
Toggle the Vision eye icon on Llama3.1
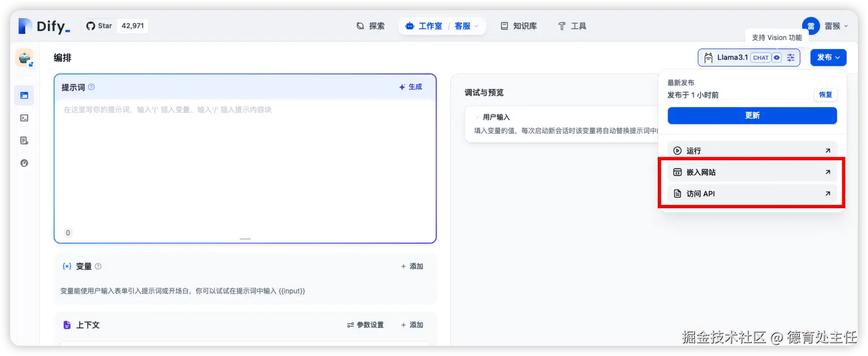777,57
